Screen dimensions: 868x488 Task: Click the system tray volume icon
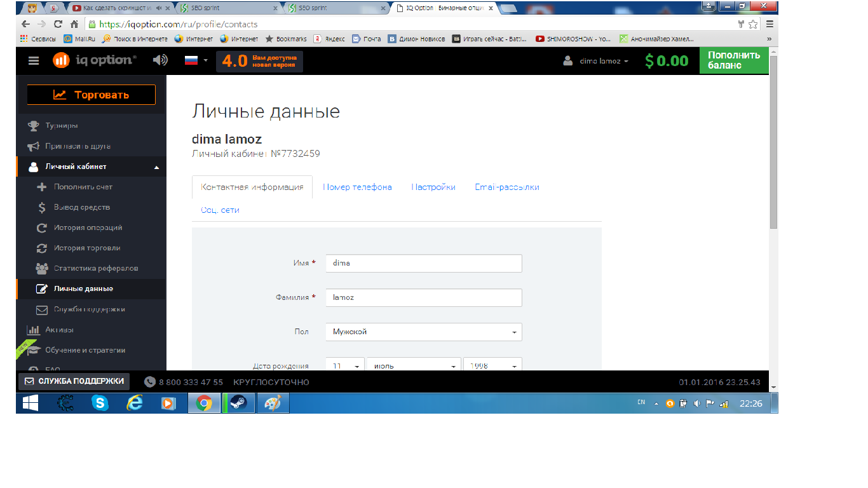696,403
